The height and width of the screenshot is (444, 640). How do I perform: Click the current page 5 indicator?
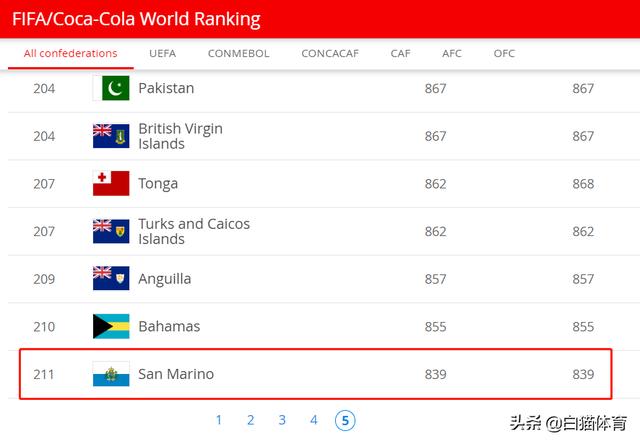pyautogui.click(x=345, y=420)
